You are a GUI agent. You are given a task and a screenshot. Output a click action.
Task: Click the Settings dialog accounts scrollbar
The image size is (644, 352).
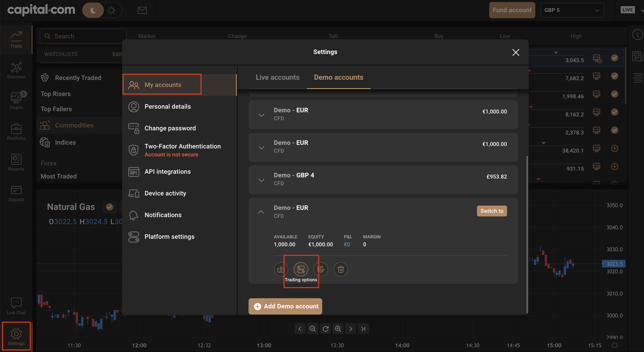(527, 234)
